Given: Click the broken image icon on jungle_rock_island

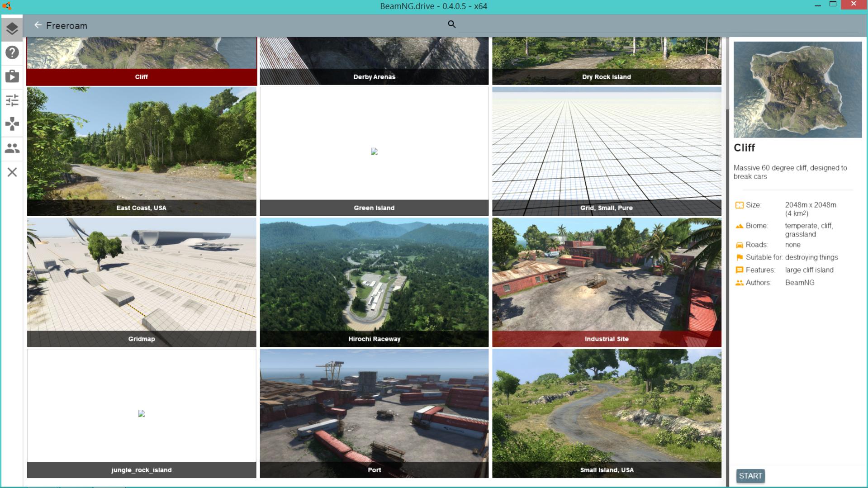Looking at the screenshot, I should click(142, 413).
